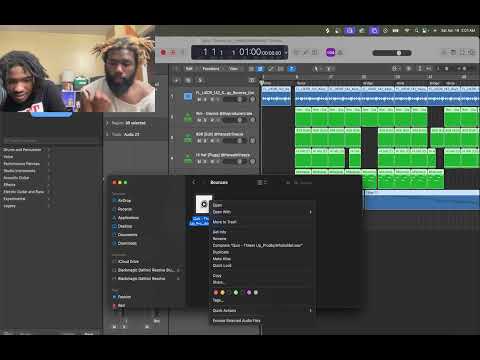Mute the 808 track
This screenshot has width=480, height=360.
(x=199, y=141)
